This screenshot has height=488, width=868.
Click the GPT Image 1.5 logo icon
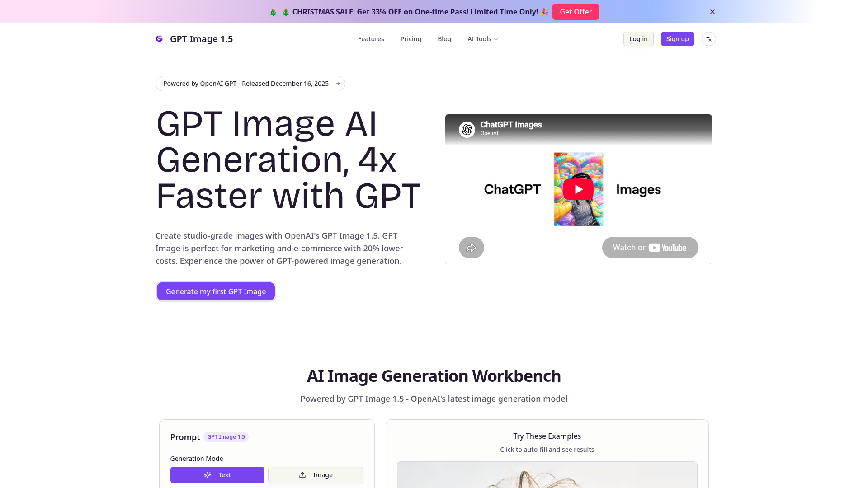pyautogui.click(x=159, y=39)
